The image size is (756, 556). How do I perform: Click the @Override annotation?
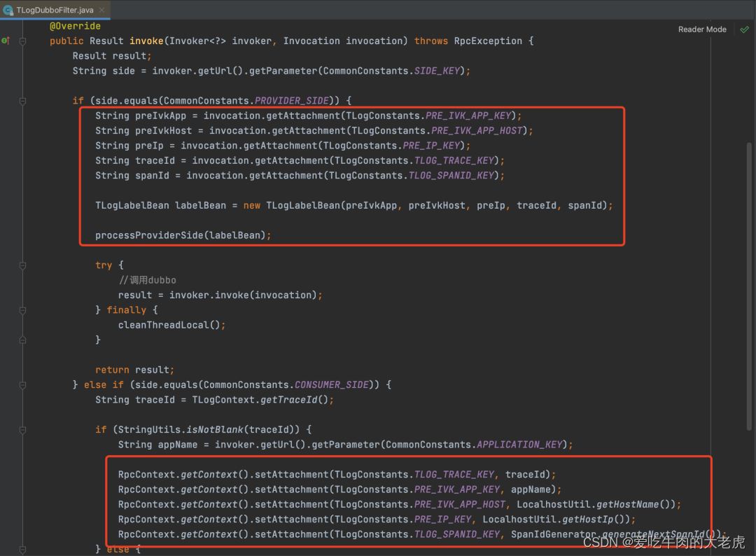tap(75, 26)
